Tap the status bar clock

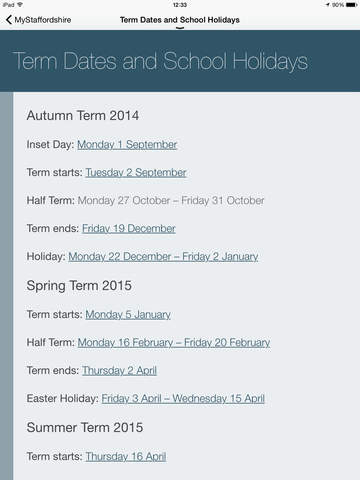(180, 5)
